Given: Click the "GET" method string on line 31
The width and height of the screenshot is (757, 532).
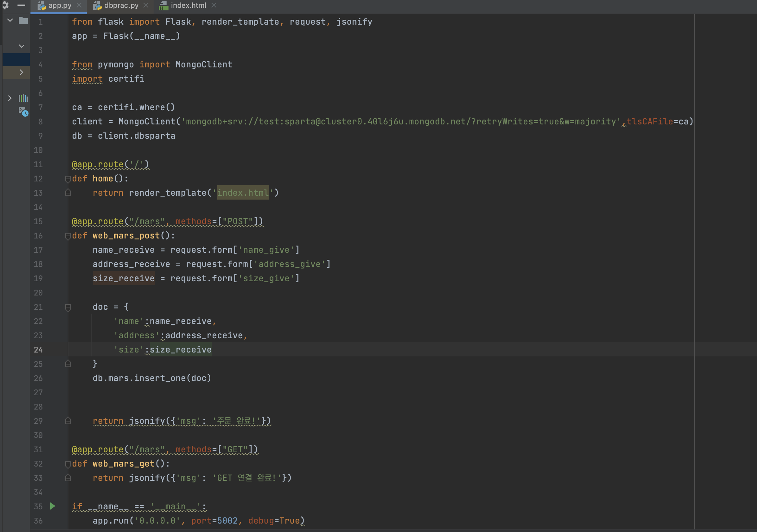Looking at the screenshot, I should [x=235, y=450].
